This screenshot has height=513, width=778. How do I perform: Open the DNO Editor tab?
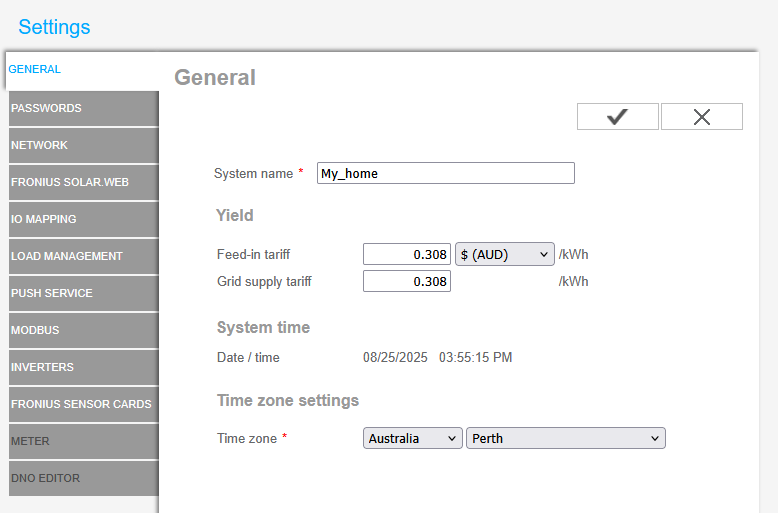point(83,478)
